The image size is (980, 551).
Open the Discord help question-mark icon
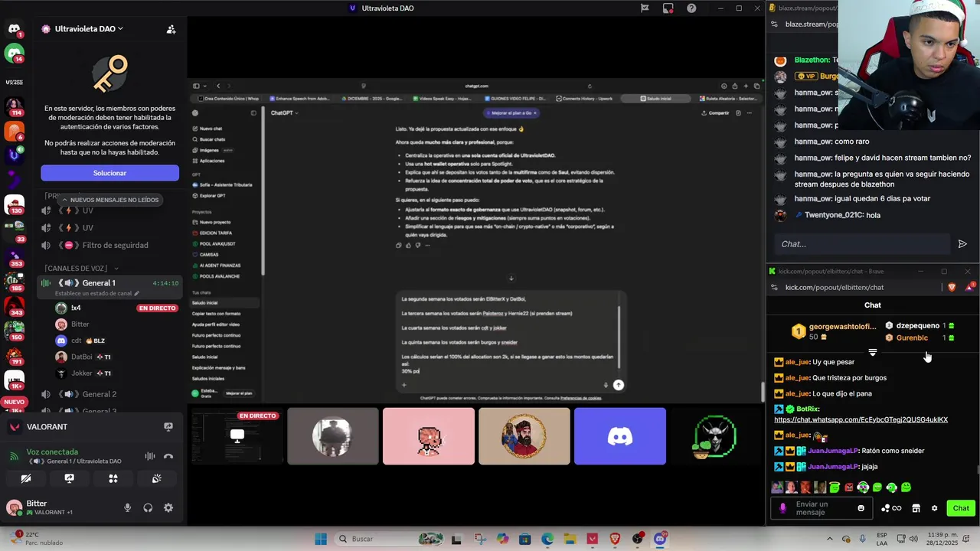tap(691, 8)
